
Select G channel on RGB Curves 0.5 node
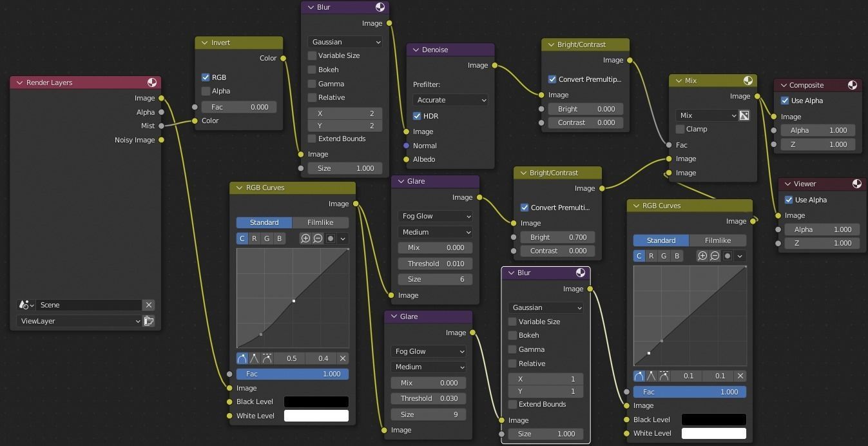tap(267, 238)
